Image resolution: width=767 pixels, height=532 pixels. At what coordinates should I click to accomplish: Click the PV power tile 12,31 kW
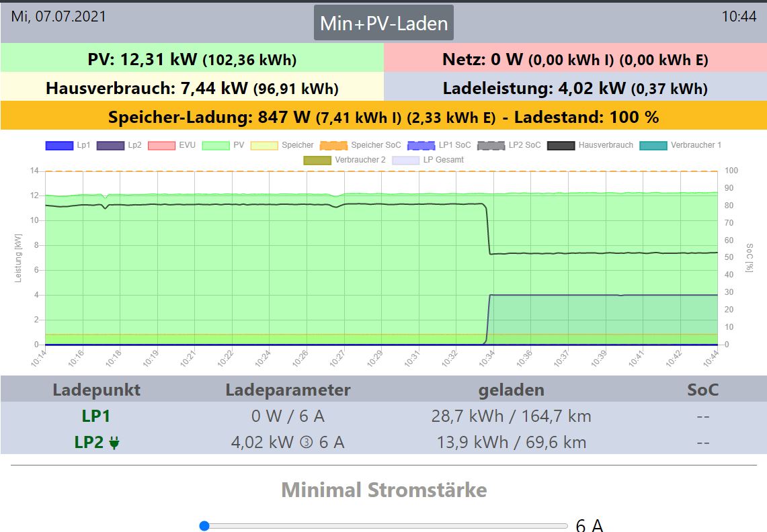(192, 59)
